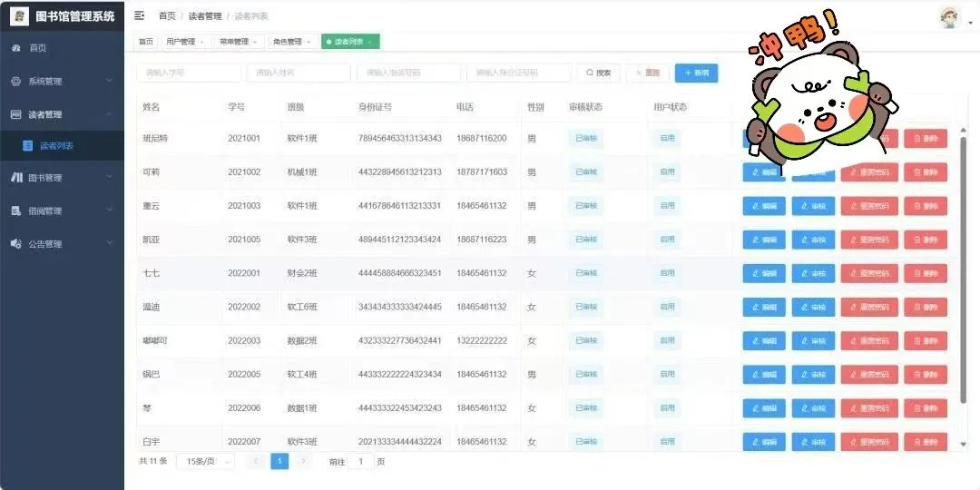
Task: Switch to the 首页 tab
Action: pyautogui.click(x=145, y=42)
